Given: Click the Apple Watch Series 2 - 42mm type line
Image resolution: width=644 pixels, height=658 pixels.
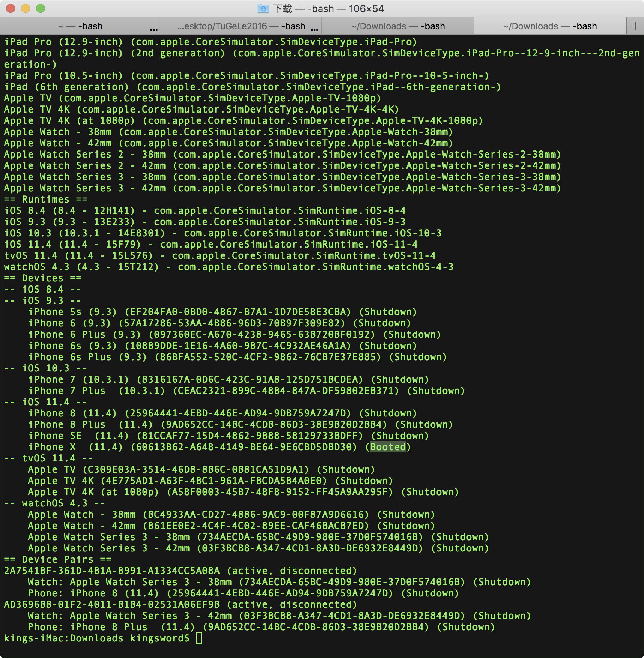Looking at the screenshot, I should [x=283, y=165].
